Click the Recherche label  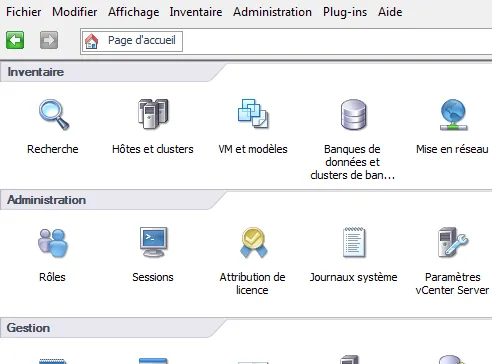point(53,149)
